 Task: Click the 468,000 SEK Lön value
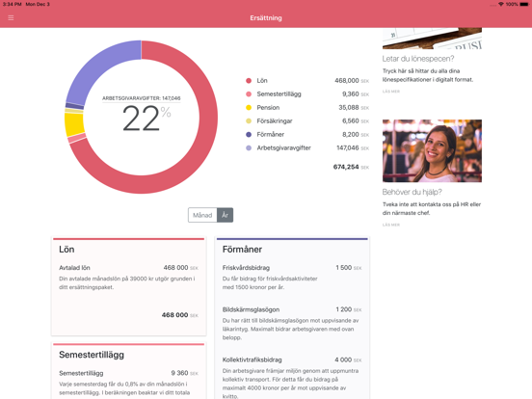point(352,81)
